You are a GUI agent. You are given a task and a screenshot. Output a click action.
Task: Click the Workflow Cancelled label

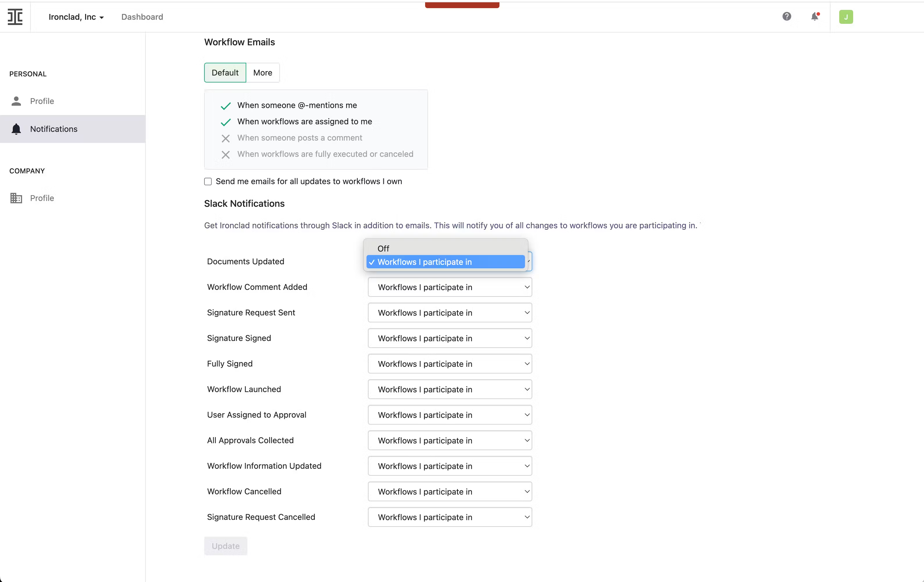pyautogui.click(x=244, y=491)
